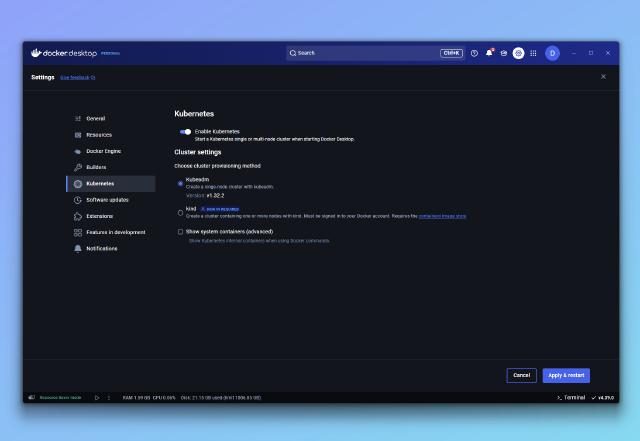This screenshot has width=640, height=441.
Task: Click the Builders wrench icon
Action: 78,167
